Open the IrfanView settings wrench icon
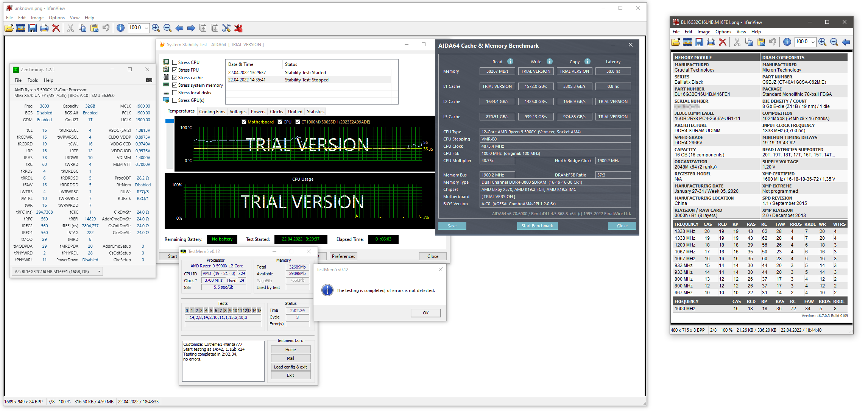Screen dimensions: 868x420 pyautogui.click(x=226, y=28)
